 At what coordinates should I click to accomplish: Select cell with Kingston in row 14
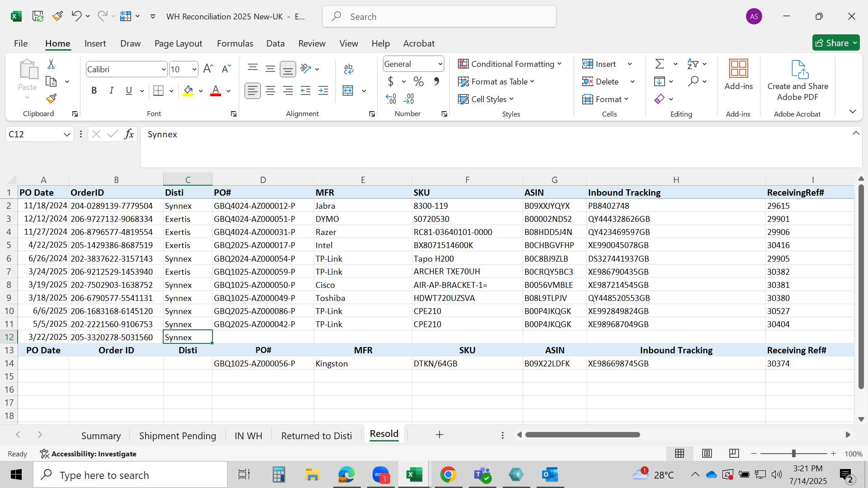[363, 363]
